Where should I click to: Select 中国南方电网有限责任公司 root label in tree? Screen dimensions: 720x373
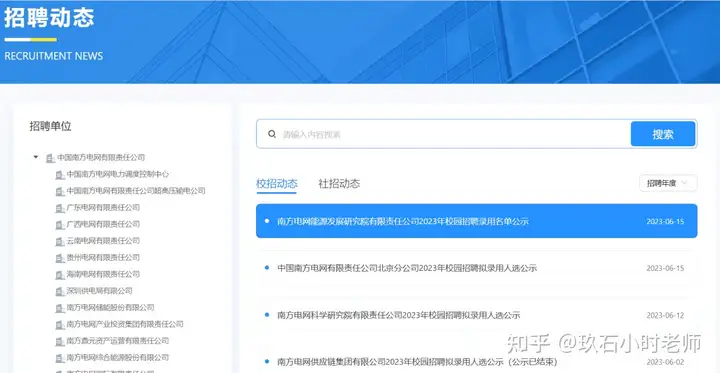(101, 158)
